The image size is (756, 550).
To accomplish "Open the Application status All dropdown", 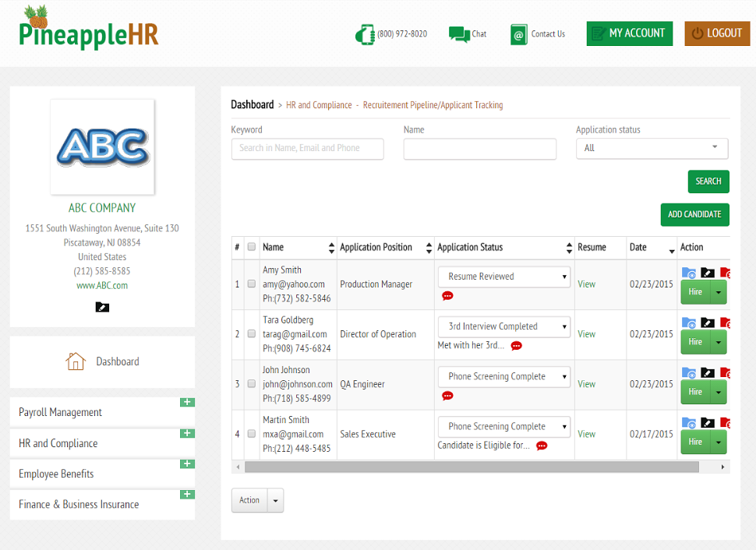I will pos(652,149).
